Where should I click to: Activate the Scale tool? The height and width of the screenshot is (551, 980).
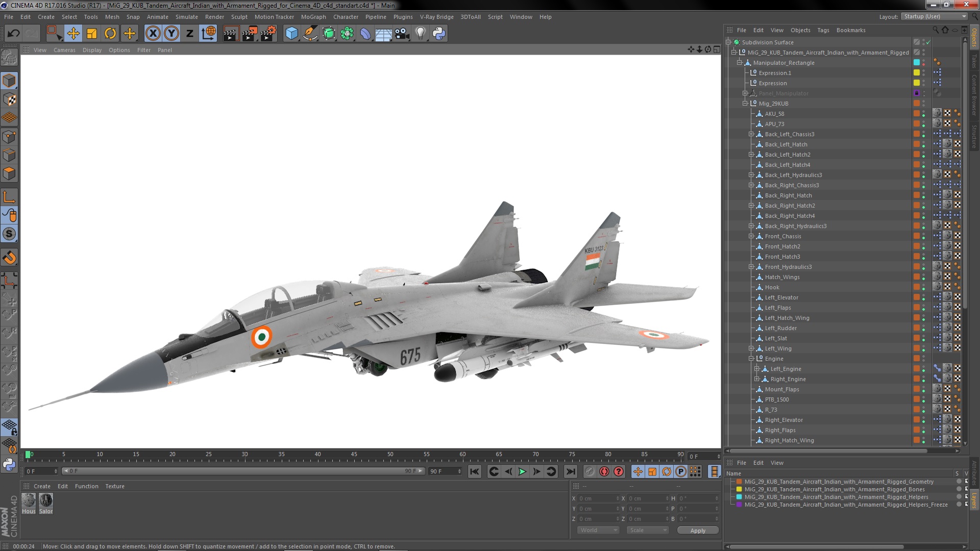pyautogui.click(x=92, y=34)
